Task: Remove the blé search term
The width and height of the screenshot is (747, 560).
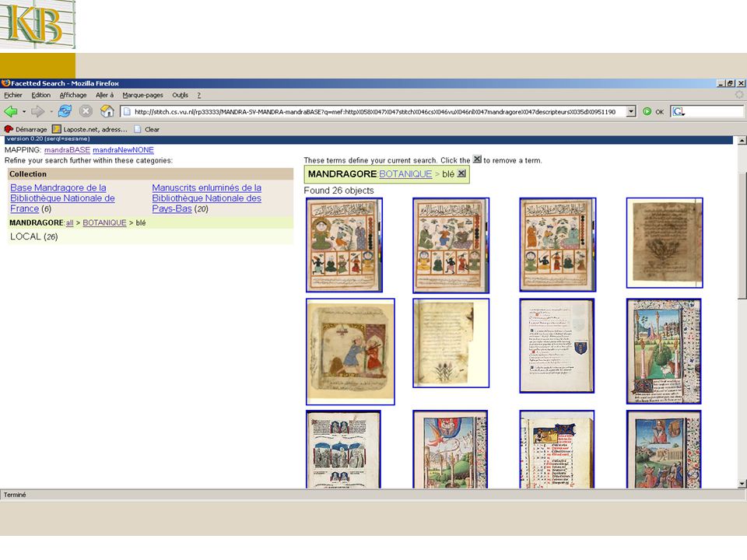Action: 461,173
